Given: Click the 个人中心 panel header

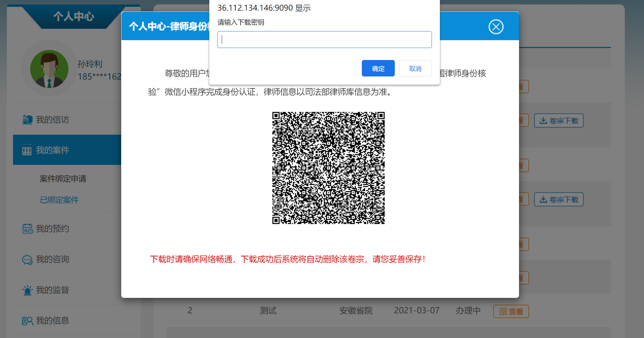Looking at the screenshot, I should [x=73, y=16].
